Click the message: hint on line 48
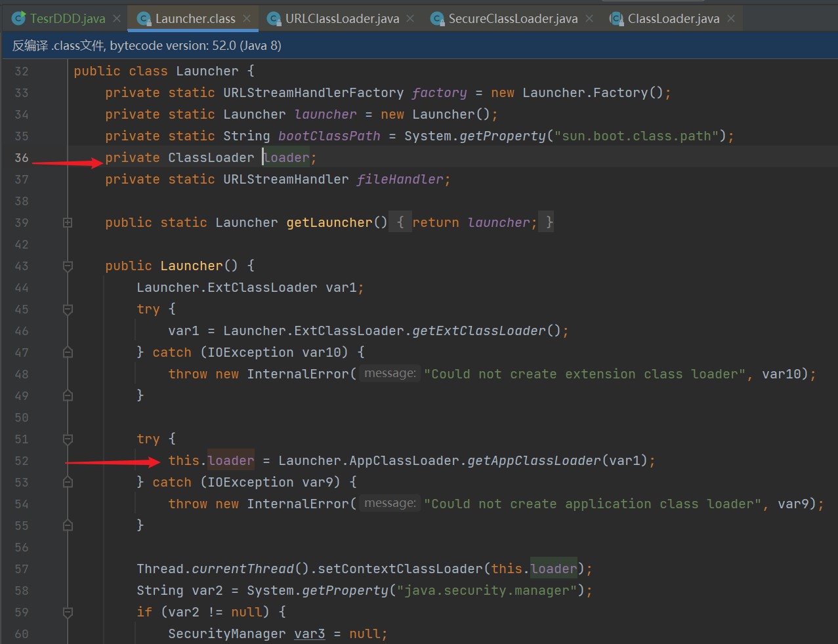The image size is (838, 644). 390,374
